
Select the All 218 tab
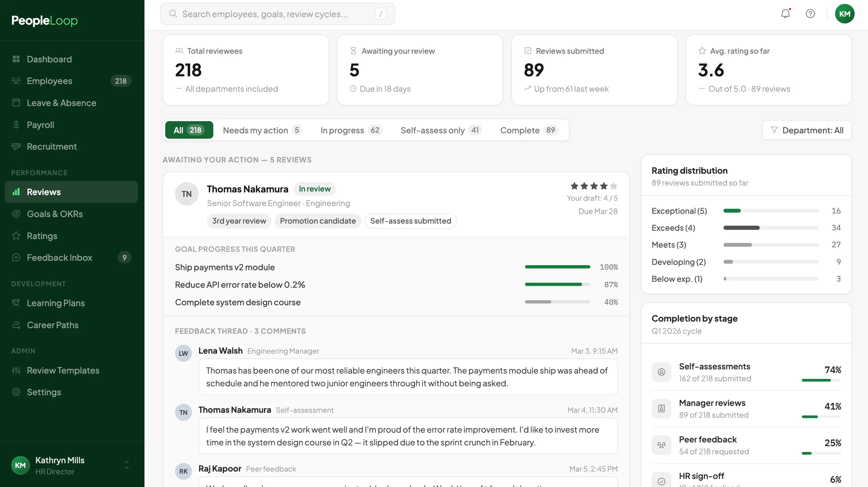[x=189, y=130]
